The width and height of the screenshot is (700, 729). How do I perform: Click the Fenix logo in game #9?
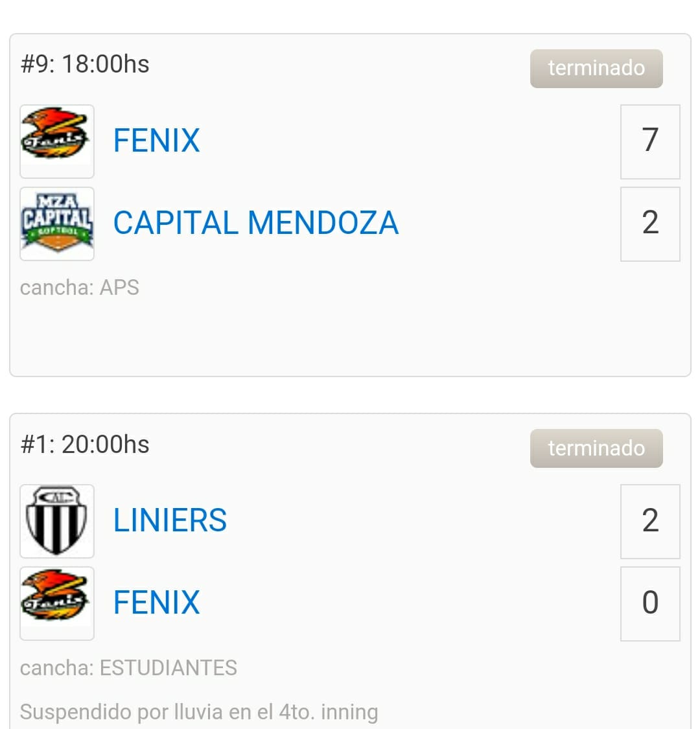(x=57, y=141)
